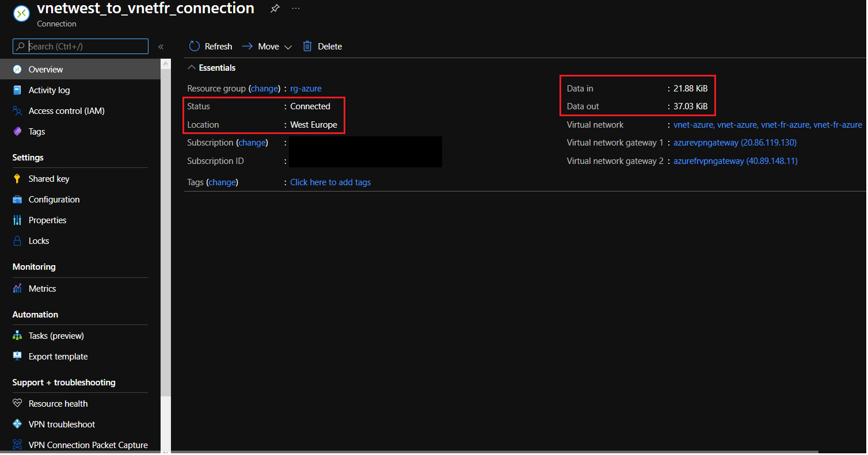The image size is (868, 455).
Task: Click the VPN troubleshoot icon
Action: [17, 425]
